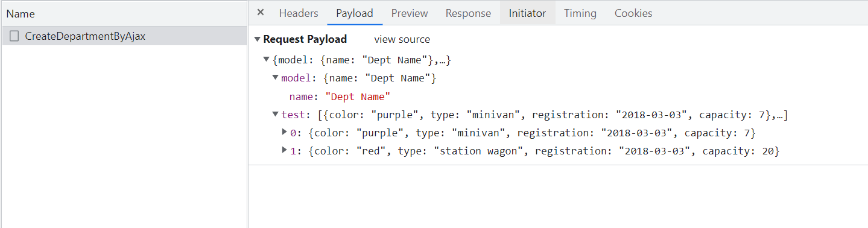
Task: Show the Initiator tab
Action: pyautogui.click(x=527, y=13)
